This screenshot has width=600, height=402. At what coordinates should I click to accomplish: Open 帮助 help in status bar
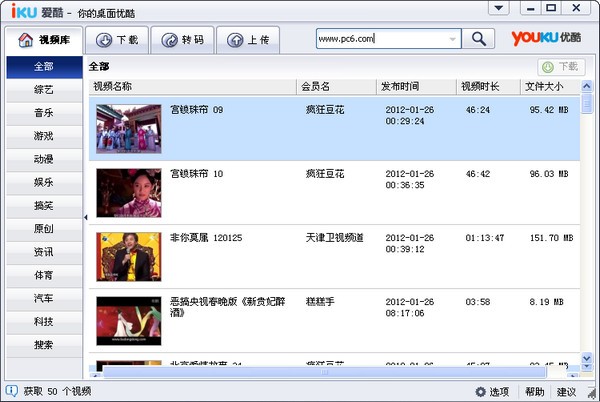pos(535,391)
